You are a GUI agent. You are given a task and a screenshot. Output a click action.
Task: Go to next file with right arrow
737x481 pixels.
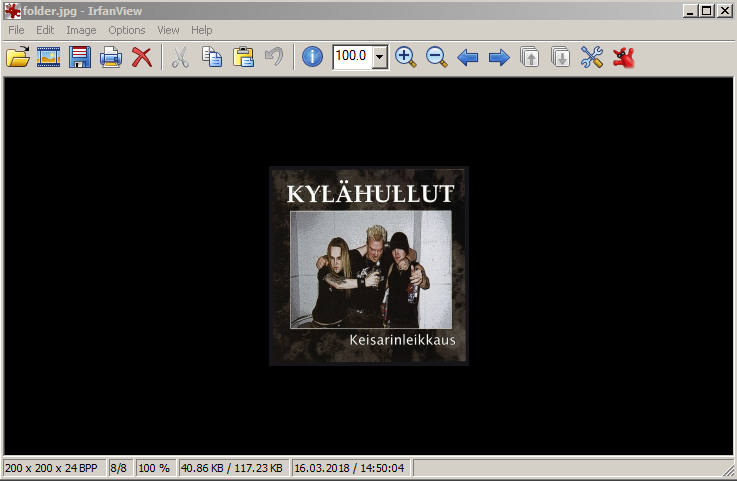[499, 57]
